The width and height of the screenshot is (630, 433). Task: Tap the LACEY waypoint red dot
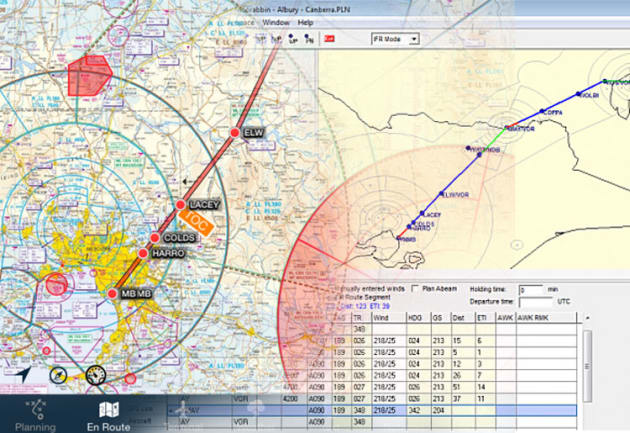tap(181, 205)
